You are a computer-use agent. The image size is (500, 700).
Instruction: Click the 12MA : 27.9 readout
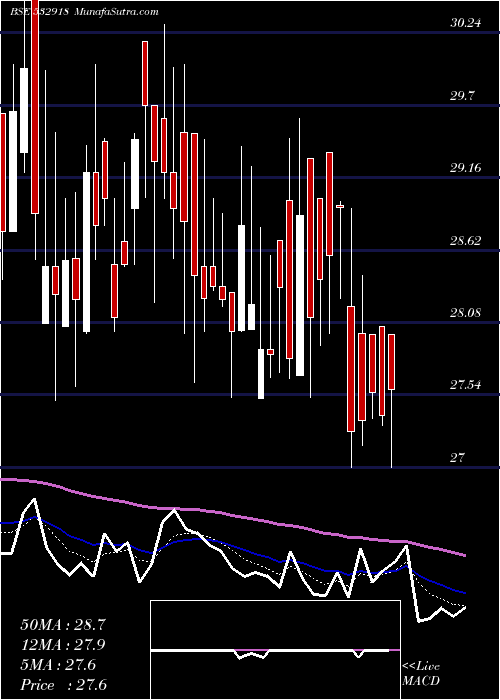[62, 645]
